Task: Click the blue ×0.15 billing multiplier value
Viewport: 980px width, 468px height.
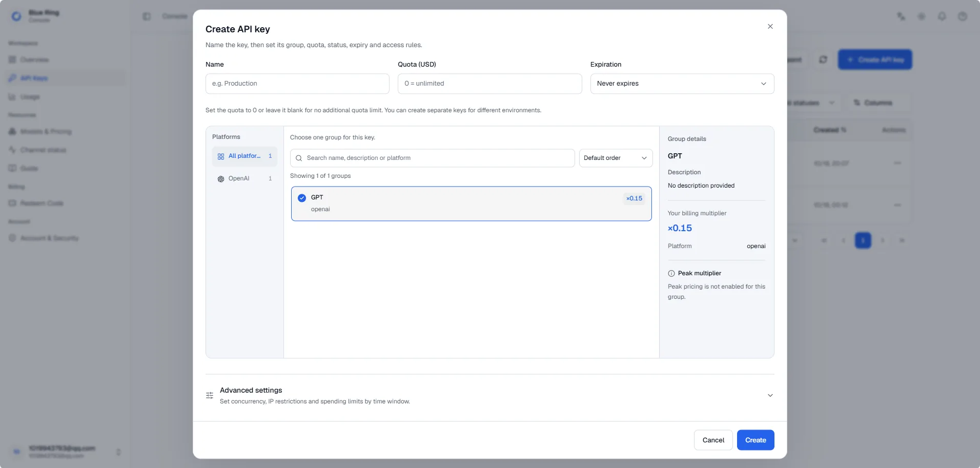Action: (x=680, y=228)
